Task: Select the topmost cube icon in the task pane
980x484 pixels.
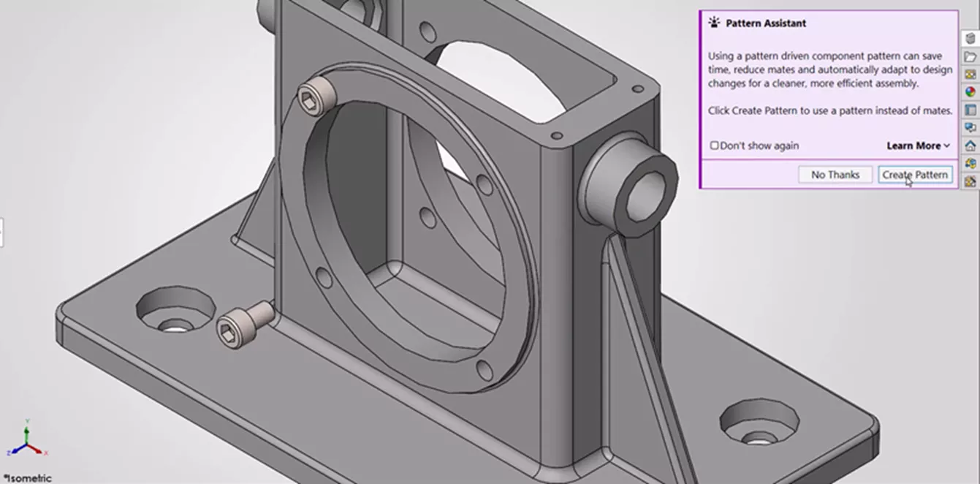Action: coord(970,39)
